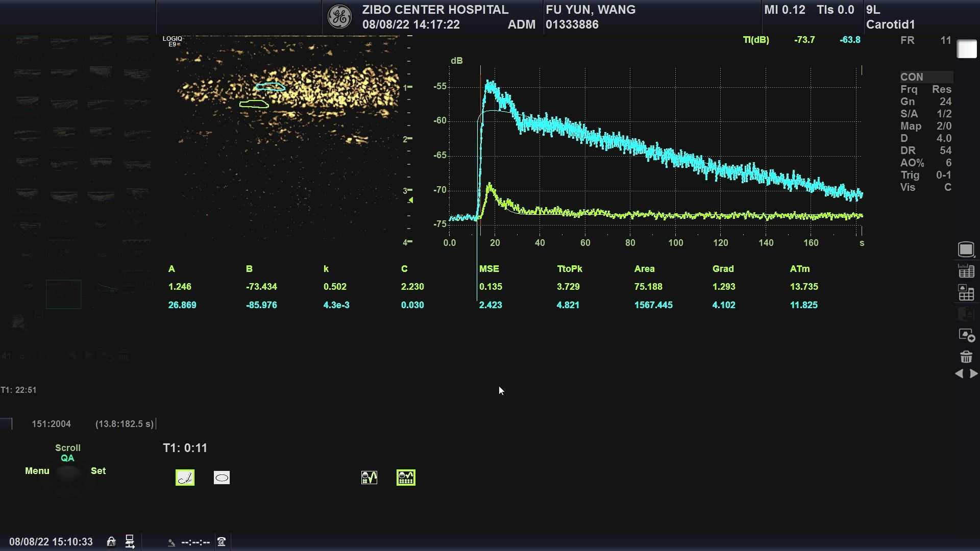Open the measurement worksheet table icon
The height and width of the screenshot is (551, 980).
(x=966, y=271)
